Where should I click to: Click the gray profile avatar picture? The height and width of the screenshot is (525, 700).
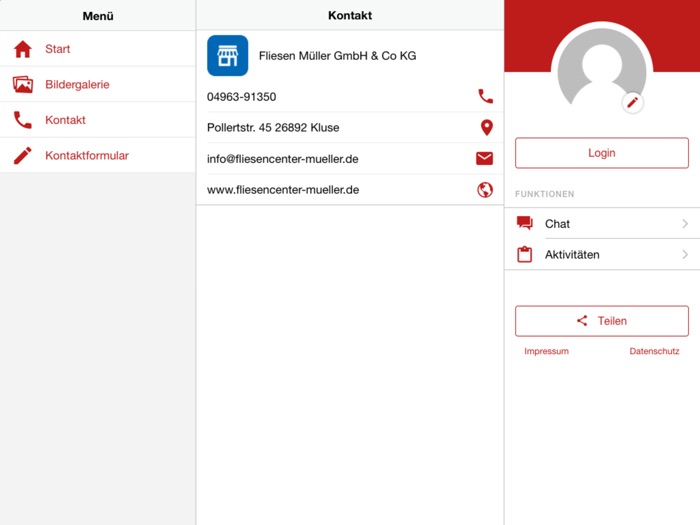(x=602, y=67)
